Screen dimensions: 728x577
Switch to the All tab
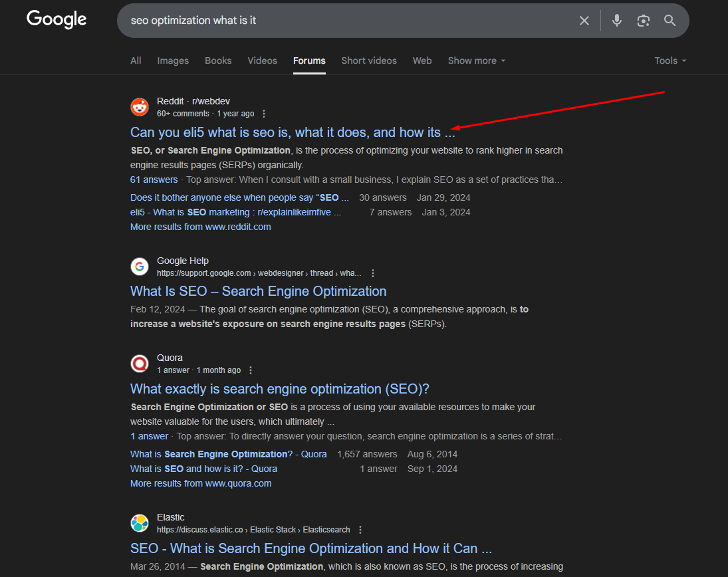[x=136, y=60]
